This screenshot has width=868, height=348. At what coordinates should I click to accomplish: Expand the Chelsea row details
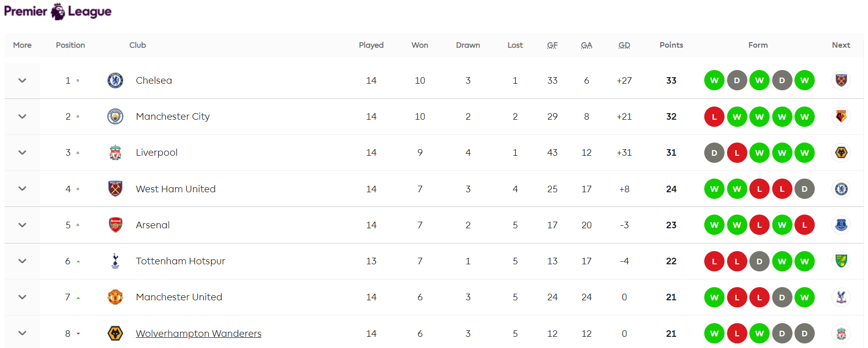[22, 80]
